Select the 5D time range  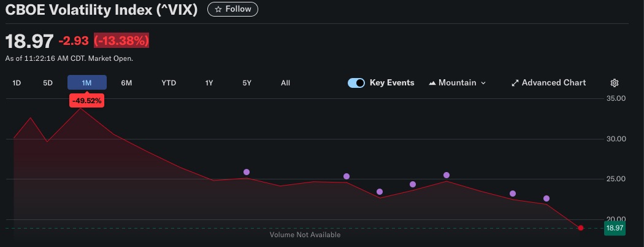(48, 83)
